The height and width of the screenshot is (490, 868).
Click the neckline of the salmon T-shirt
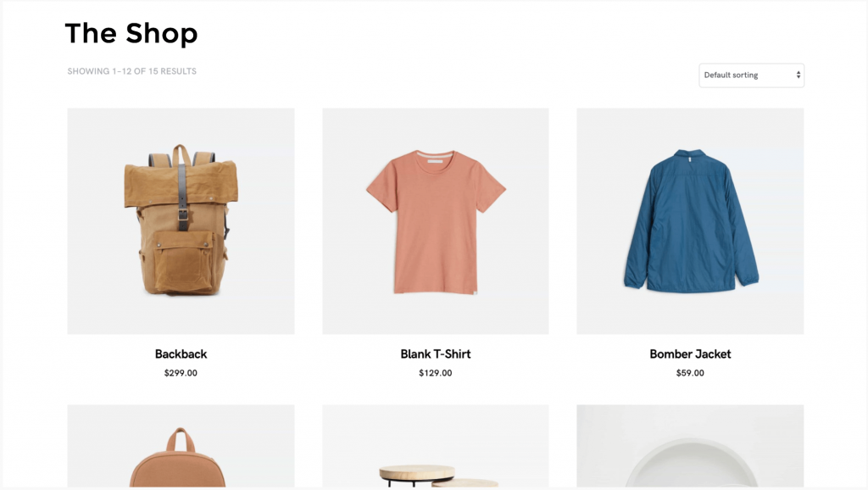[x=435, y=159]
